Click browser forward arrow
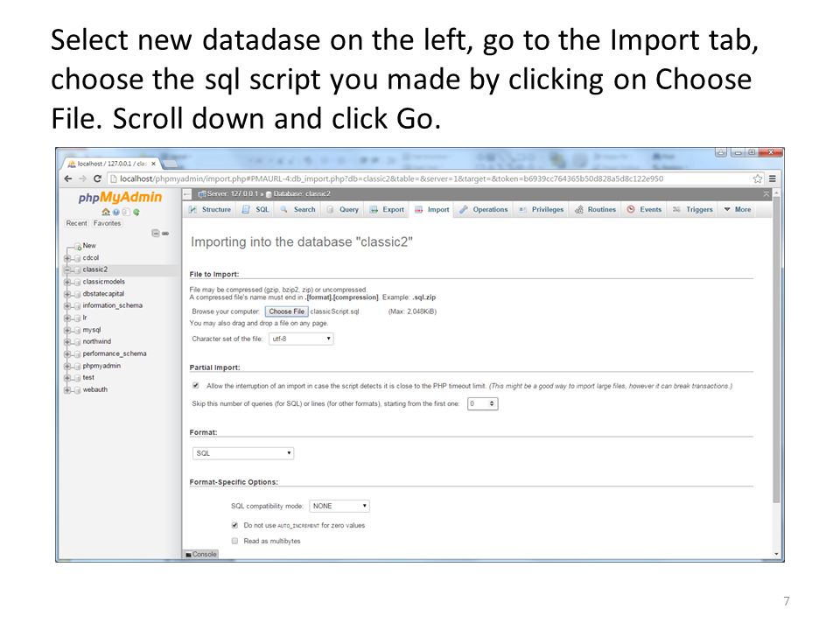The height and width of the screenshot is (630, 840). (x=82, y=178)
